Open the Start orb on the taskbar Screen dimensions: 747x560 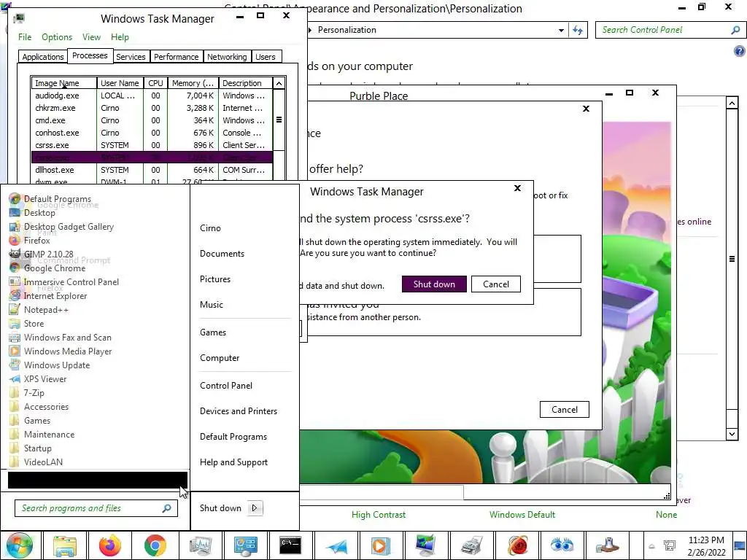point(19,545)
